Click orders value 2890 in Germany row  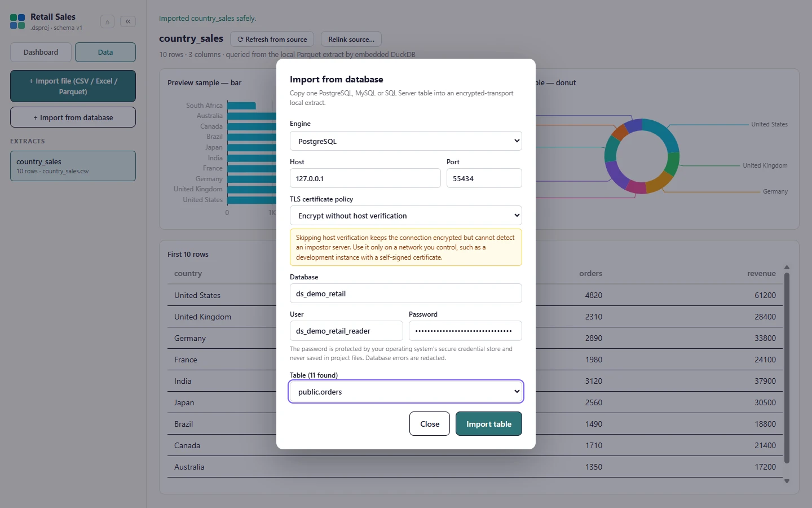pos(593,338)
